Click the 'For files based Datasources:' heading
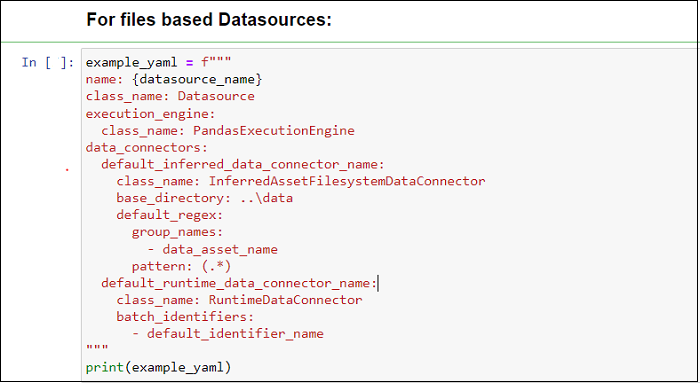The height and width of the screenshot is (383, 700). tap(209, 20)
